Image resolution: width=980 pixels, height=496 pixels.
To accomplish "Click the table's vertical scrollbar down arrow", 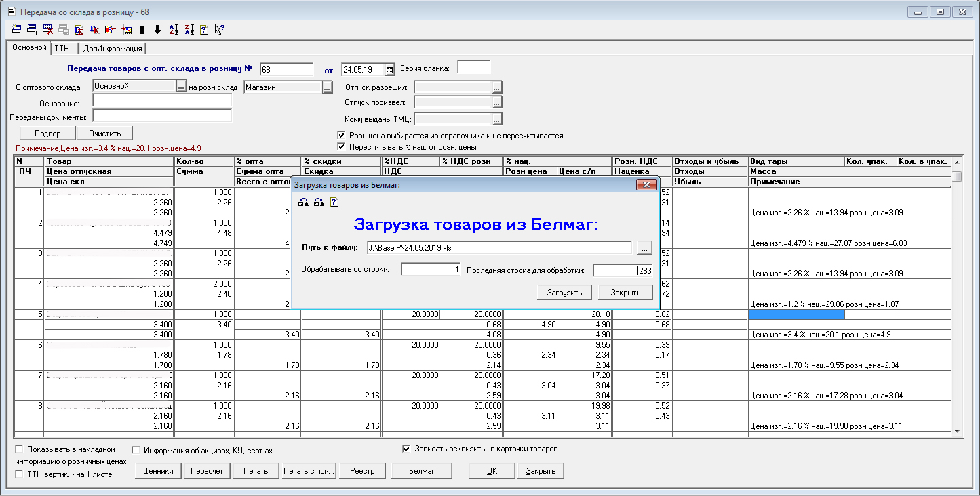I will click(x=956, y=431).
